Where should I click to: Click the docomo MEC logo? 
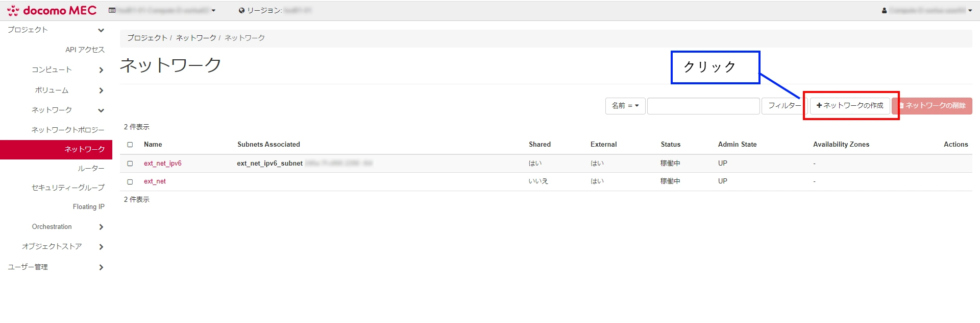[x=52, y=11]
